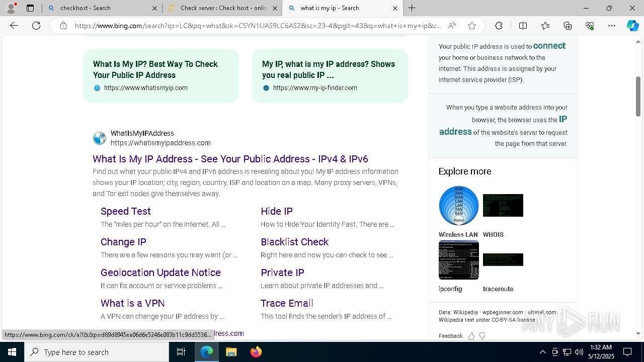Viewport: 644px width, 362px height.
Task: Open whatismyipaddress.com URL text
Action: tap(160, 143)
